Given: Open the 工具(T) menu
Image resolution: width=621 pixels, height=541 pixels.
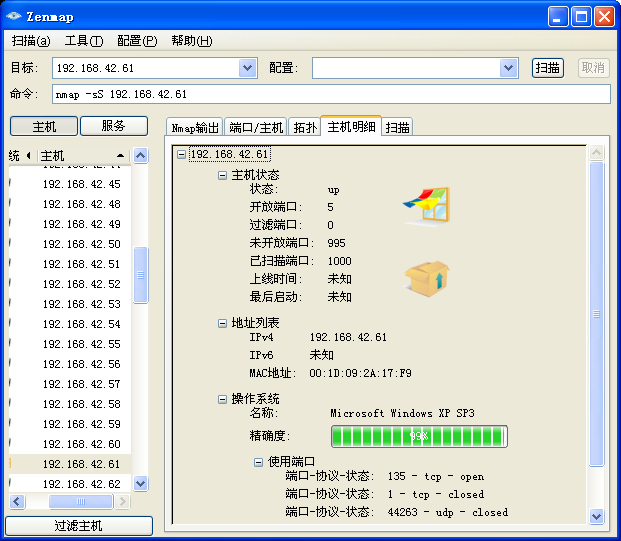Looking at the screenshot, I should pyautogui.click(x=84, y=41).
